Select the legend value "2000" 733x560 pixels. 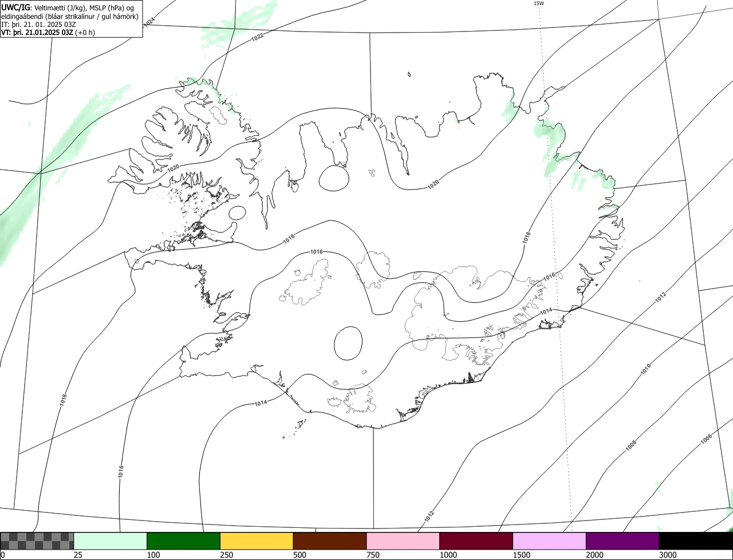pyautogui.click(x=594, y=555)
